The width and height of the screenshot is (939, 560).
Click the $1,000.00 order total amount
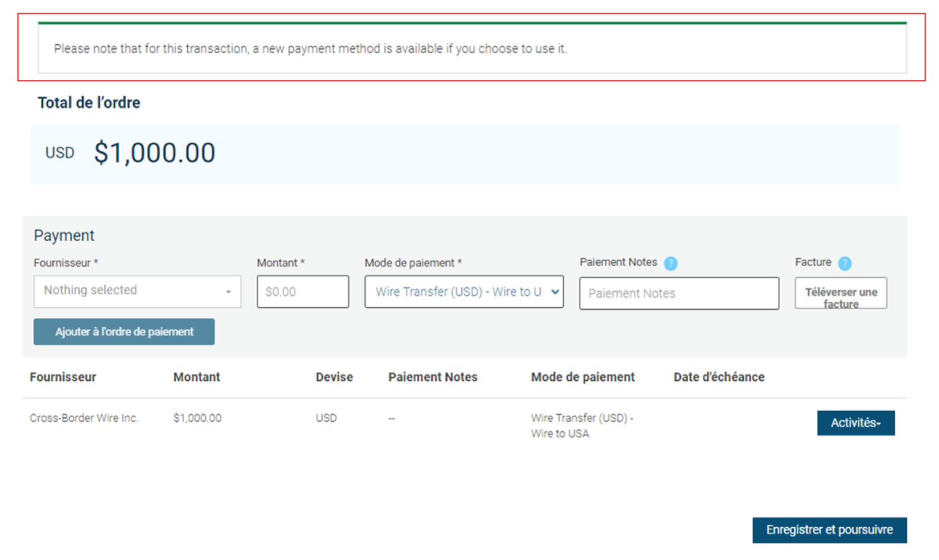154,153
